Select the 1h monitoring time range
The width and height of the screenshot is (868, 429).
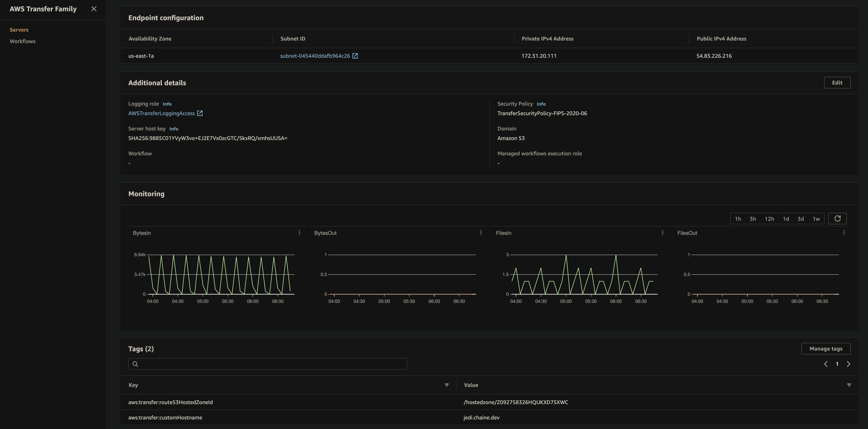click(738, 219)
